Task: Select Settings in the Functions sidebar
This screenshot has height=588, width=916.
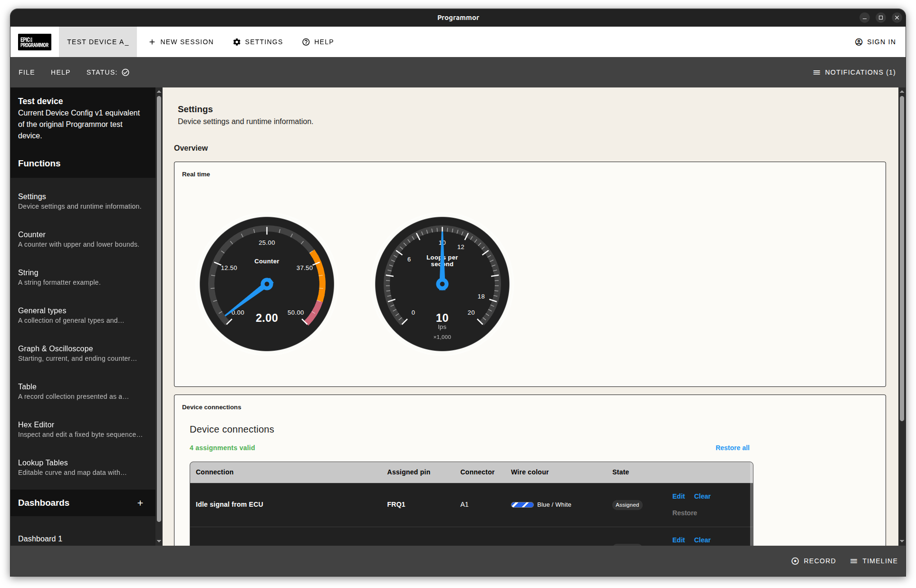Action: click(x=83, y=201)
